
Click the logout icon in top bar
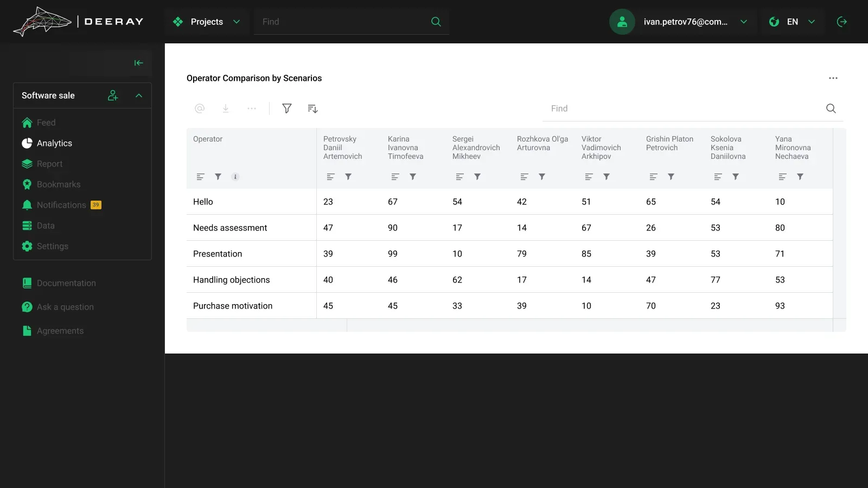click(842, 22)
